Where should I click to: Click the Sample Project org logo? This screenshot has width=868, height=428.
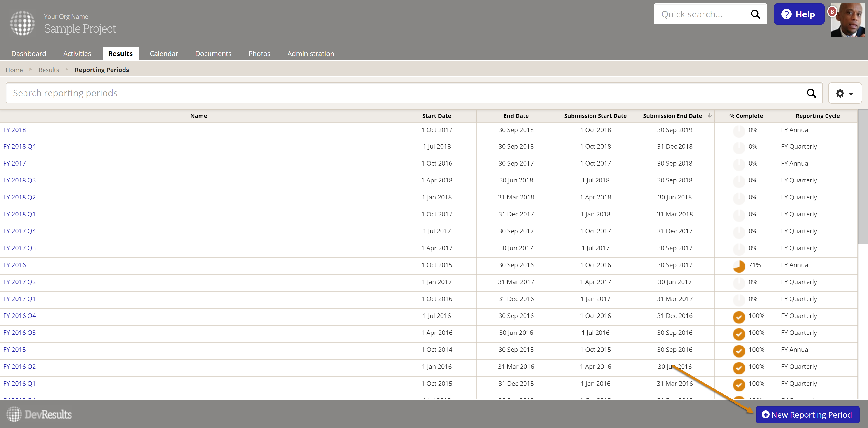(22, 23)
